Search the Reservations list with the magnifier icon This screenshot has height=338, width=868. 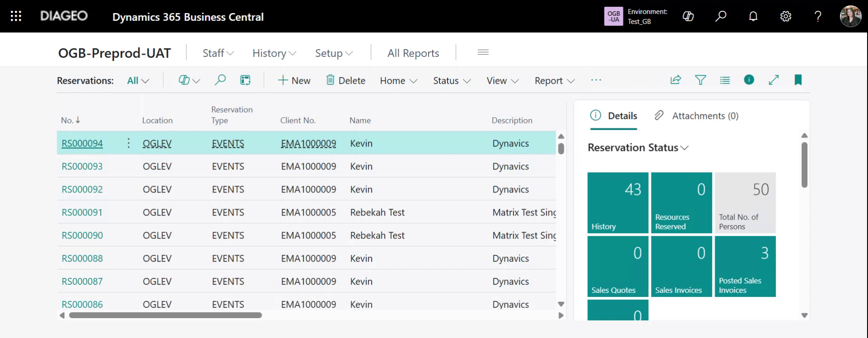(x=220, y=80)
